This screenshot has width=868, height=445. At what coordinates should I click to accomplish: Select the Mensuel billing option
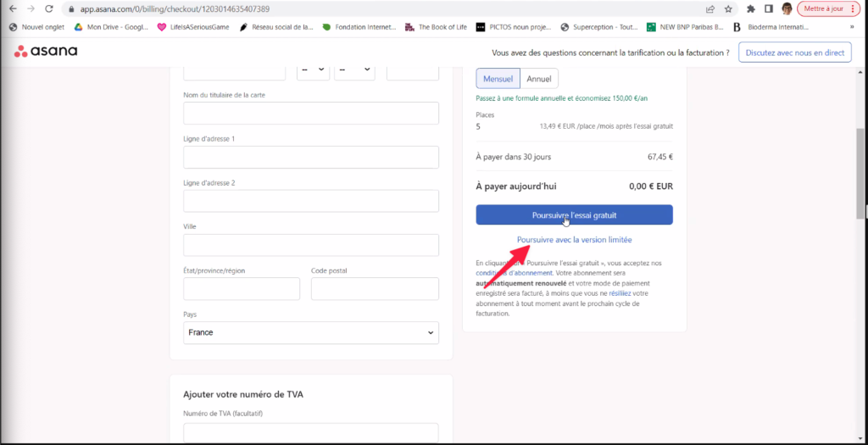pos(498,79)
